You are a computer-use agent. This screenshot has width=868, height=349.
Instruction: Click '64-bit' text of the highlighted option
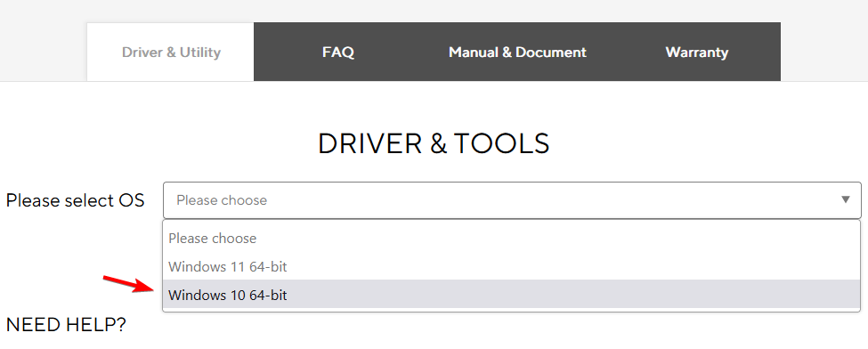tap(268, 295)
